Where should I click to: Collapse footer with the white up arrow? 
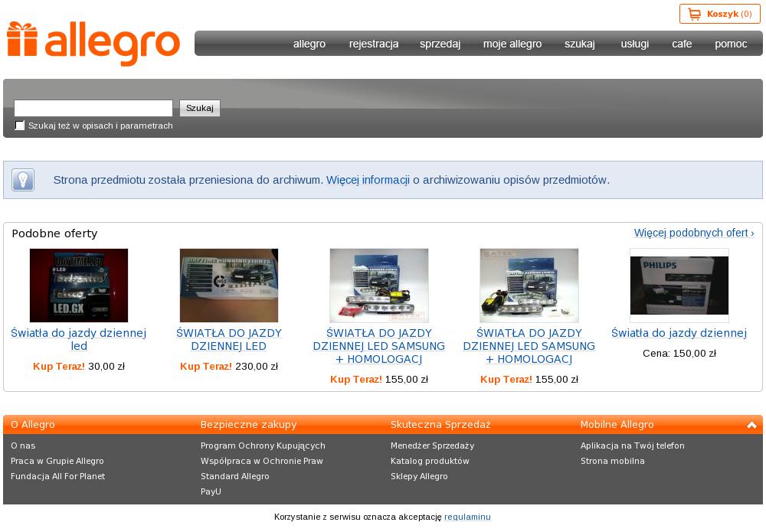[751, 425]
